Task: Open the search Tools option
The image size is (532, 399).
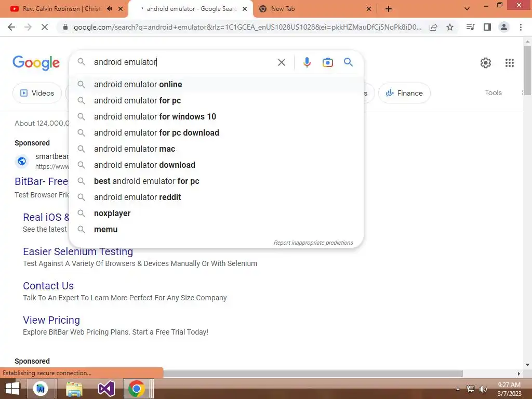Action: (x=493, y=92)
